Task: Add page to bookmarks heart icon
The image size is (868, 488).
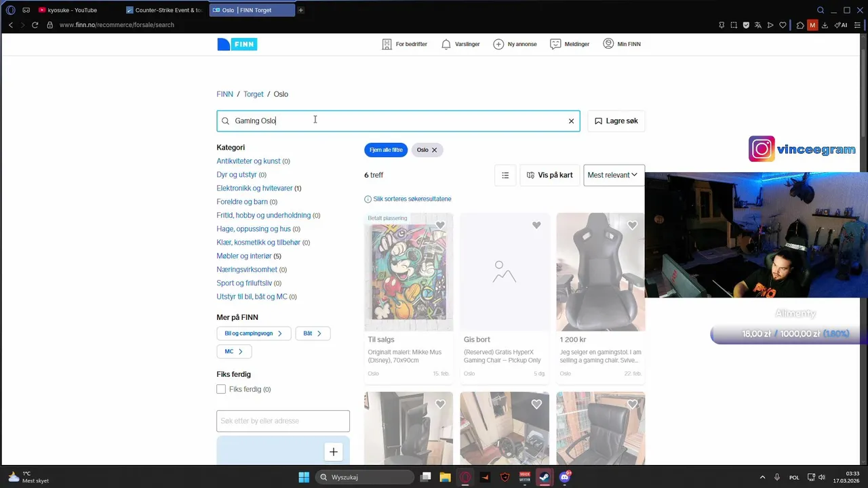Action: 783,25
